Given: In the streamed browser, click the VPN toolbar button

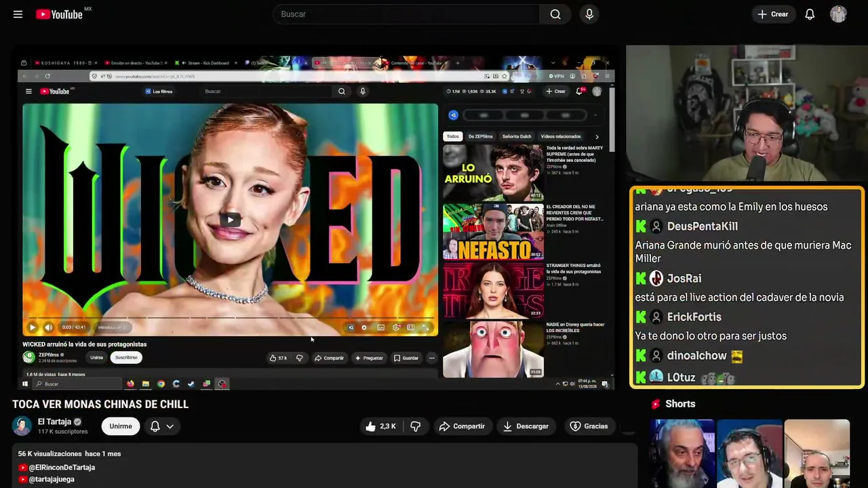Looking at the screenshot, I should click(557, 77).
